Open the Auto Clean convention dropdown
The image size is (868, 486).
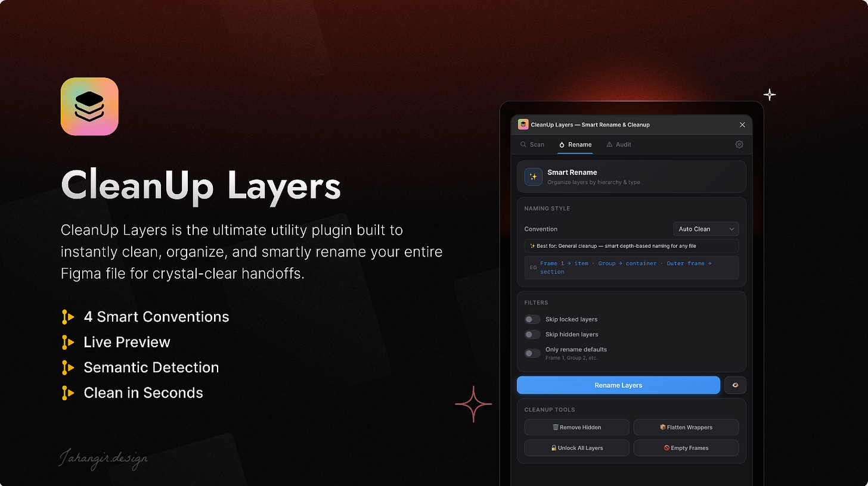706,229
